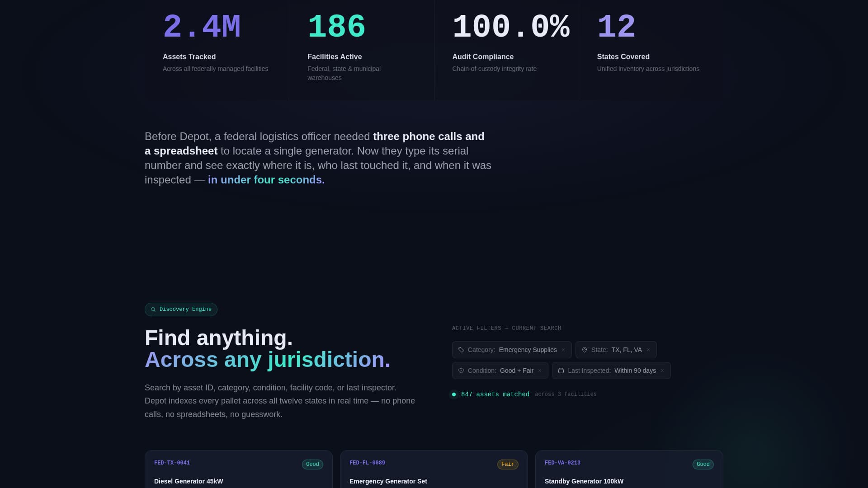This screenshot has height=488, width=868.
Task: Click the Across any jurisdiction. heading
Action: click(x=268, y=360)
